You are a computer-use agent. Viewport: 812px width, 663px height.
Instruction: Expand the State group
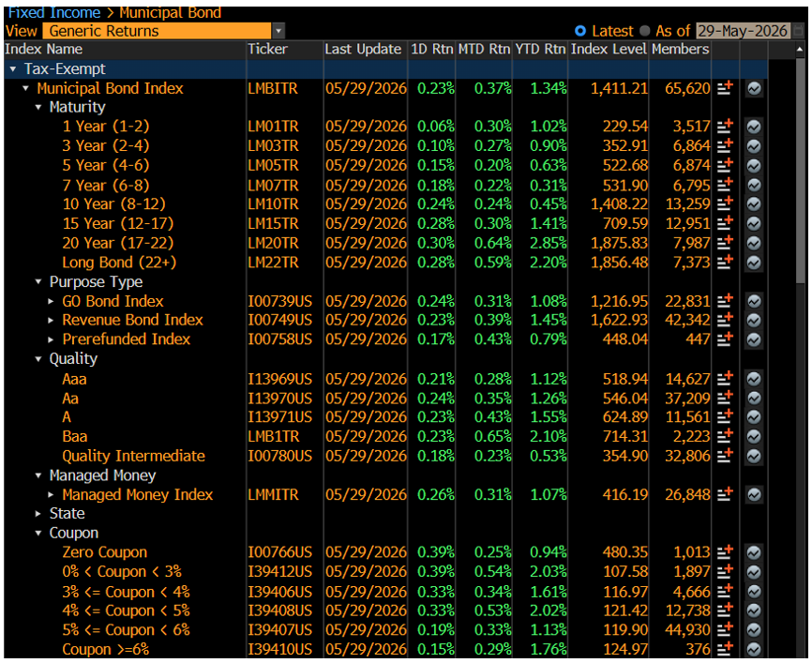pos(38,513)
